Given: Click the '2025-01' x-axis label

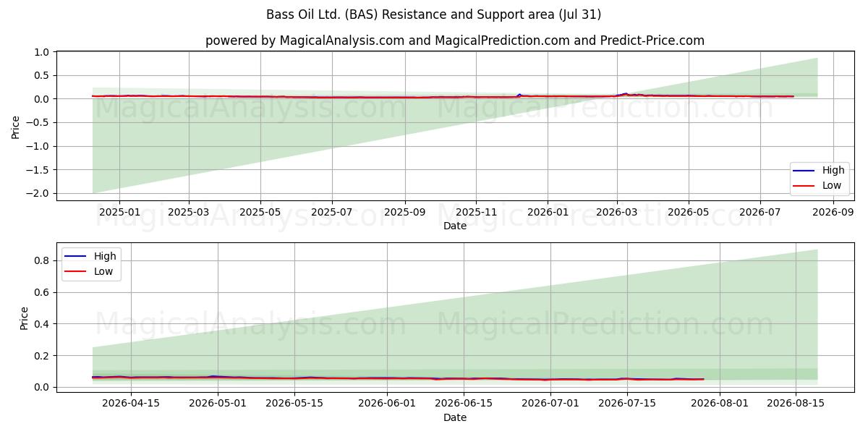Looking at the screenshot, I should pos(119,213).
